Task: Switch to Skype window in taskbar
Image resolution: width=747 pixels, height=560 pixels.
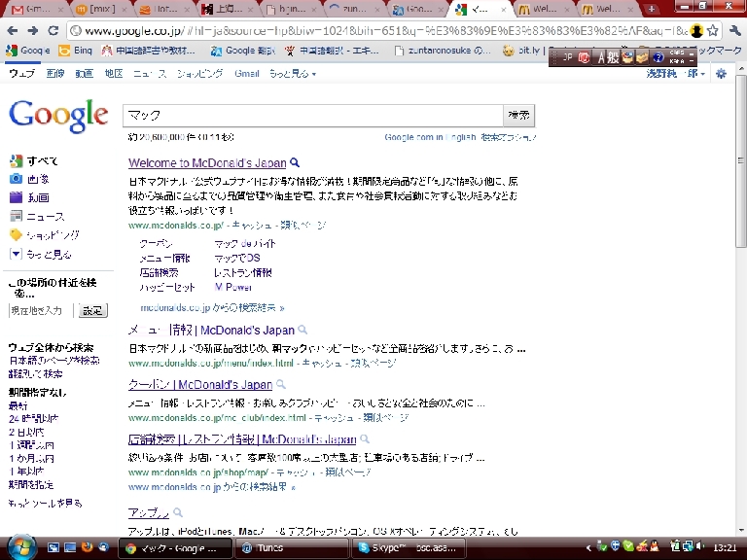Action: (408, 547)
